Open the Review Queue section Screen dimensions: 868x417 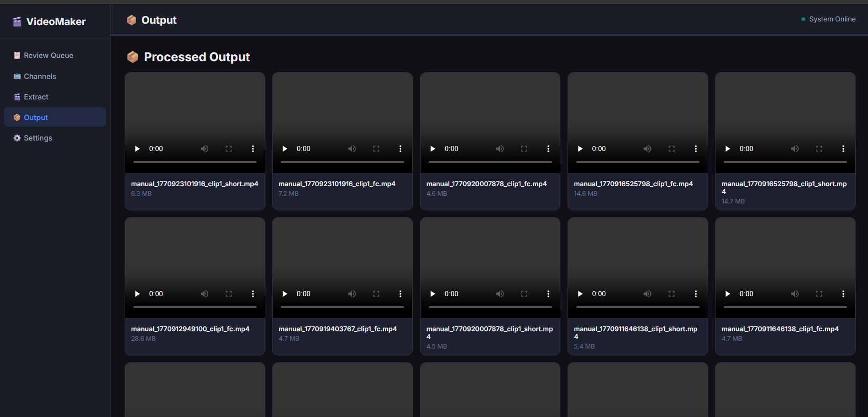48,55
